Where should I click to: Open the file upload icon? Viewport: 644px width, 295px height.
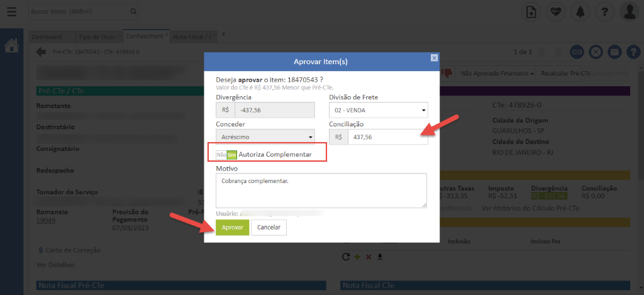tap(532, 11)
